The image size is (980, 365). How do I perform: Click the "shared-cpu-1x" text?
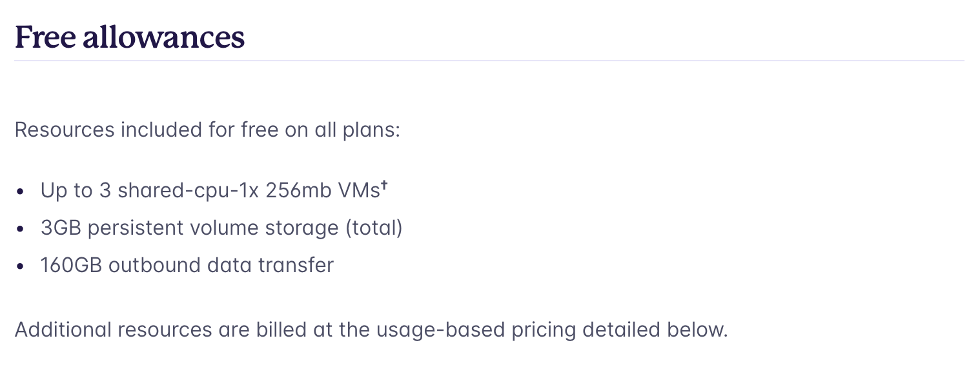click(188, 191)
